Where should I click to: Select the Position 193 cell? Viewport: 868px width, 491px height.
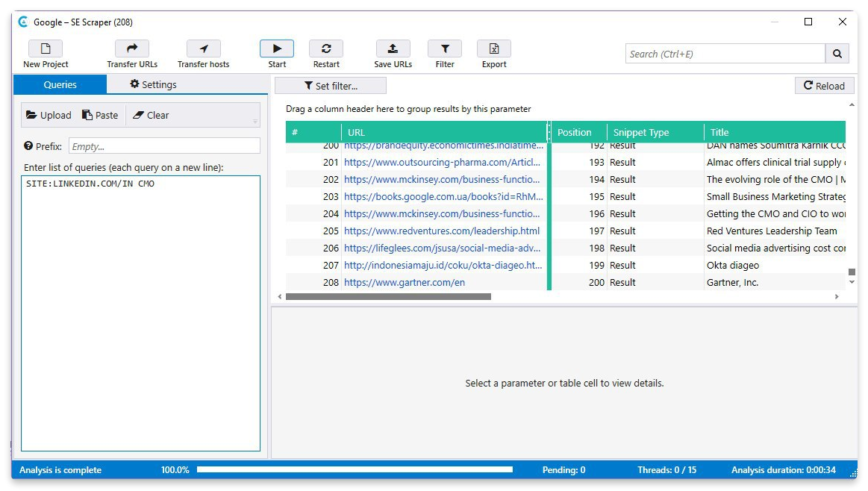tap(579, 162)
